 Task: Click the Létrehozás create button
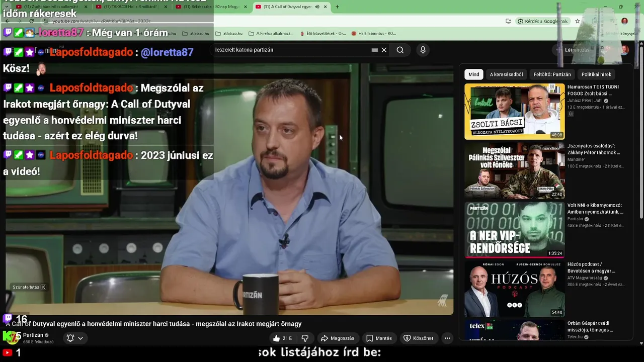click(573, 50)
